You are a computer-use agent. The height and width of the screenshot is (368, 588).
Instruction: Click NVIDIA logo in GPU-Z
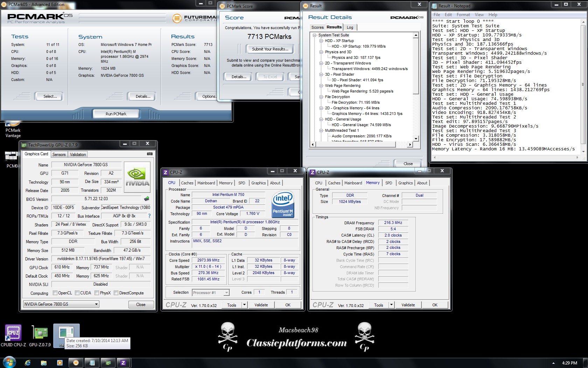[137, 177]
